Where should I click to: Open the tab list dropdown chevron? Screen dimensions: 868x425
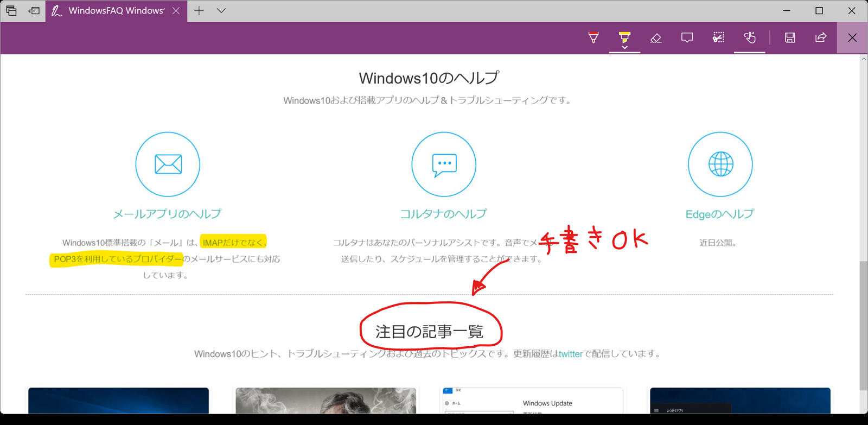(x=221, y=11)
